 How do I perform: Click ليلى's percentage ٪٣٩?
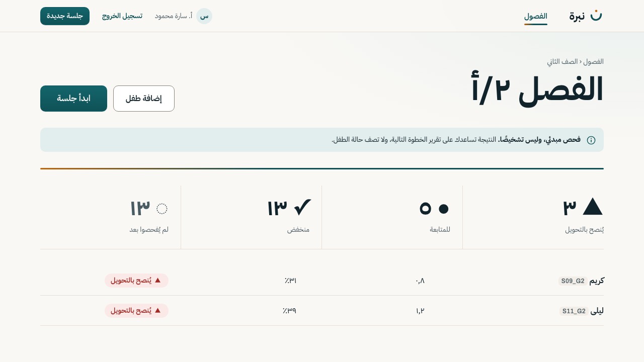click(x=290, y=311)
